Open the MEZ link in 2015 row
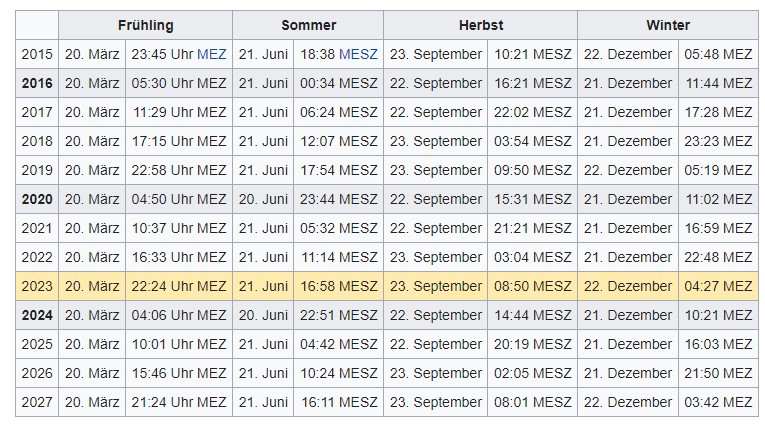 click(x=212, y=54)
